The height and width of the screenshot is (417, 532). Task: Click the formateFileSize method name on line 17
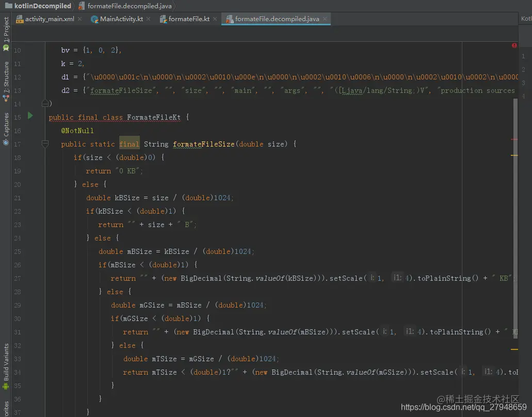[x=204, y=144]
